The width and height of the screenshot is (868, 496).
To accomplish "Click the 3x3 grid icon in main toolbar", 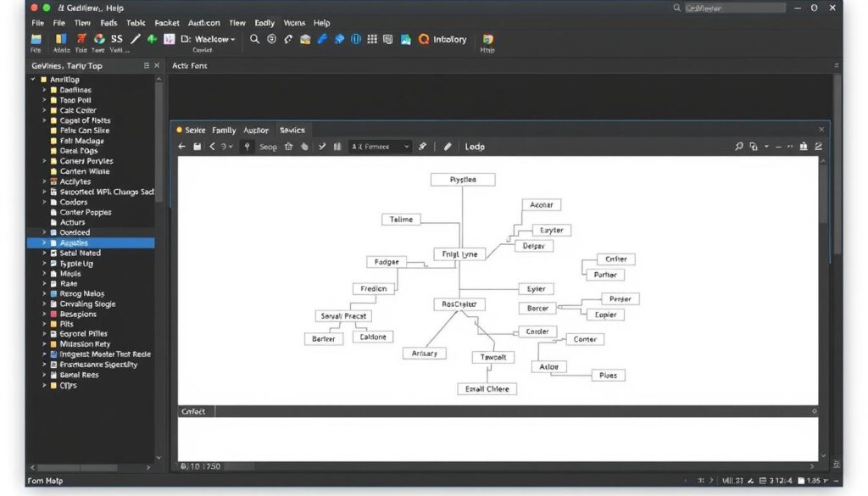I will 372,39.
